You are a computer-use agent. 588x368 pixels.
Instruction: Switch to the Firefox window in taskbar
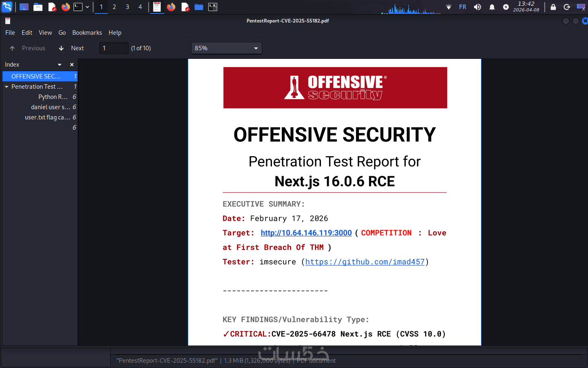coord(171,7)
